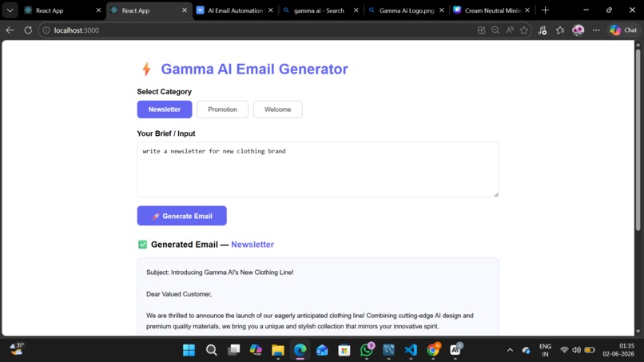Click the Gamma AI Email Generator heading
This screenshot has height=362, width=644.
254,69
